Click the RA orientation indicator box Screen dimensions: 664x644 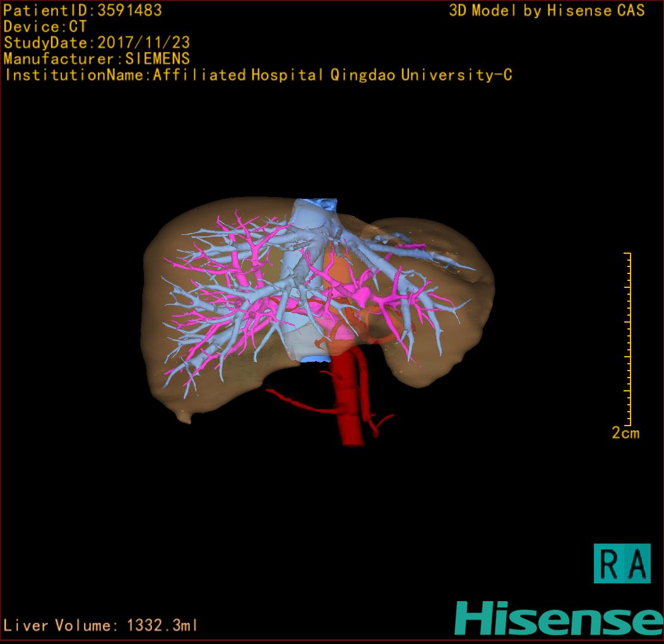(x=622, y=563)
